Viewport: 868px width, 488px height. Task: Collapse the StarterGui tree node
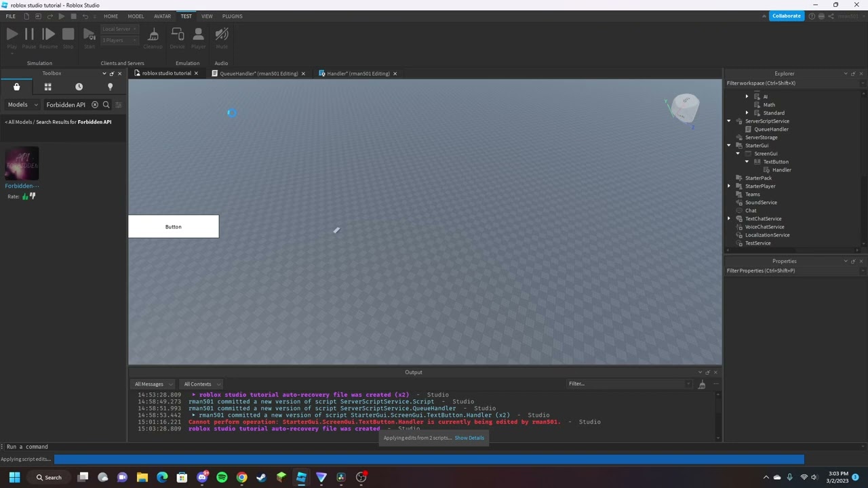point(729,146)
